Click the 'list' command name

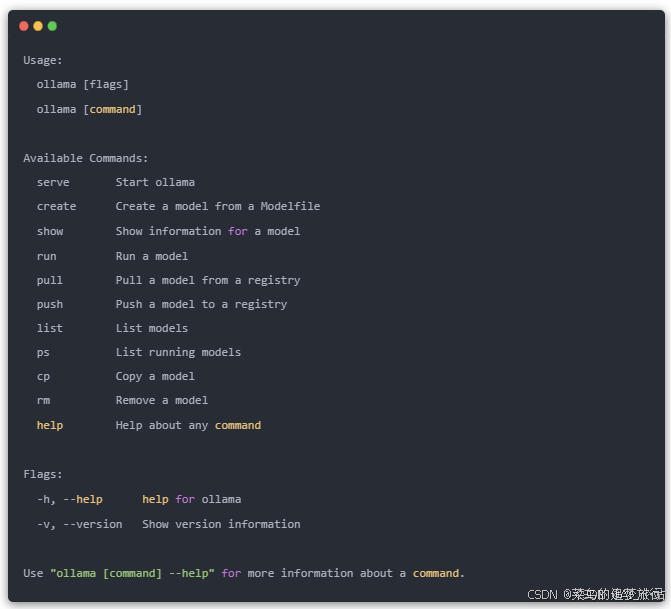tap(50, 328)
